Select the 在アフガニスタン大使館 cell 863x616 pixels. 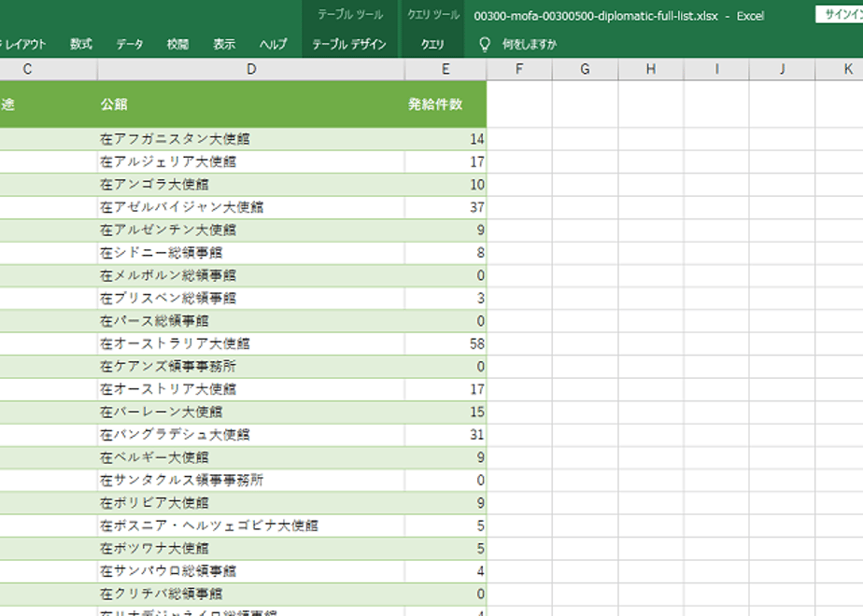click(251, 139)
